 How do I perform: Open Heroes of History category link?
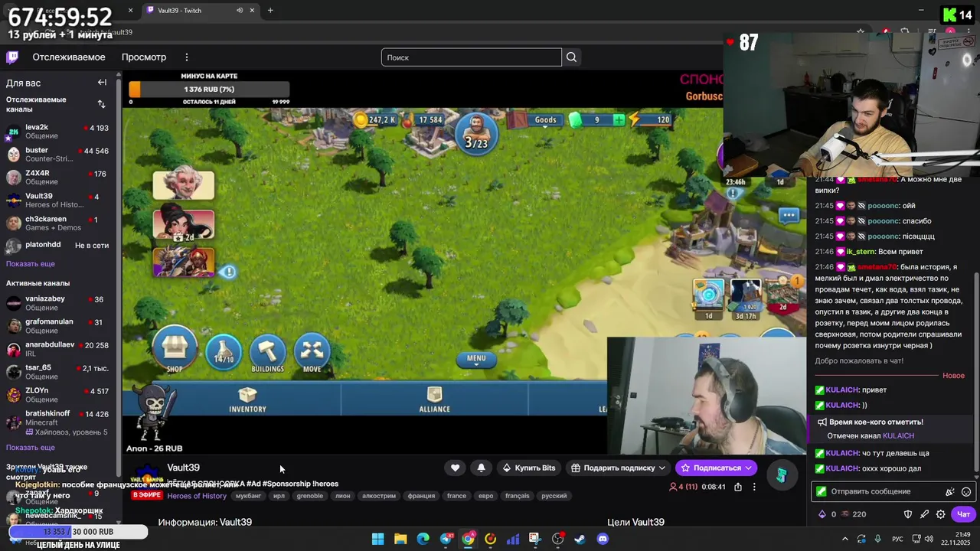pyautogui.click(x=197, y=496)
